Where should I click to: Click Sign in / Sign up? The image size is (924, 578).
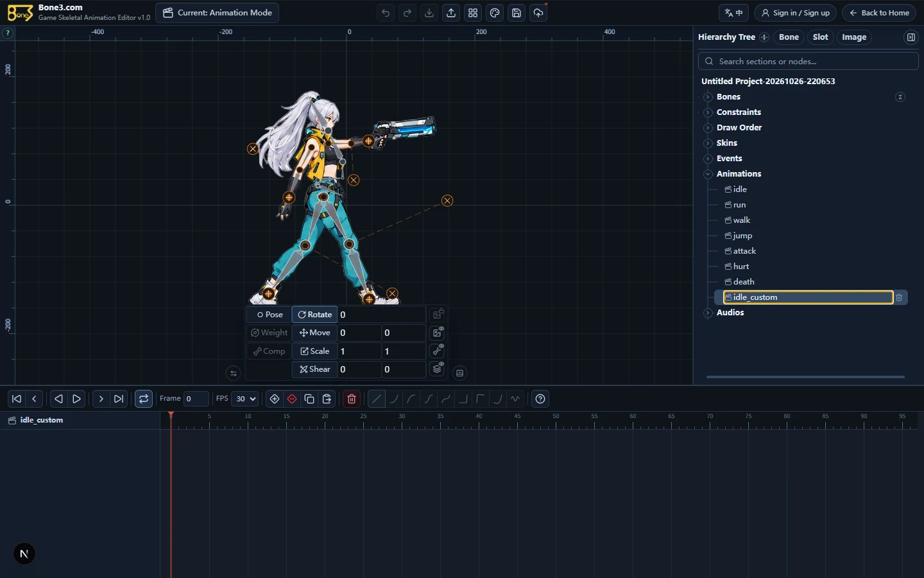click(x=795, y=13)
